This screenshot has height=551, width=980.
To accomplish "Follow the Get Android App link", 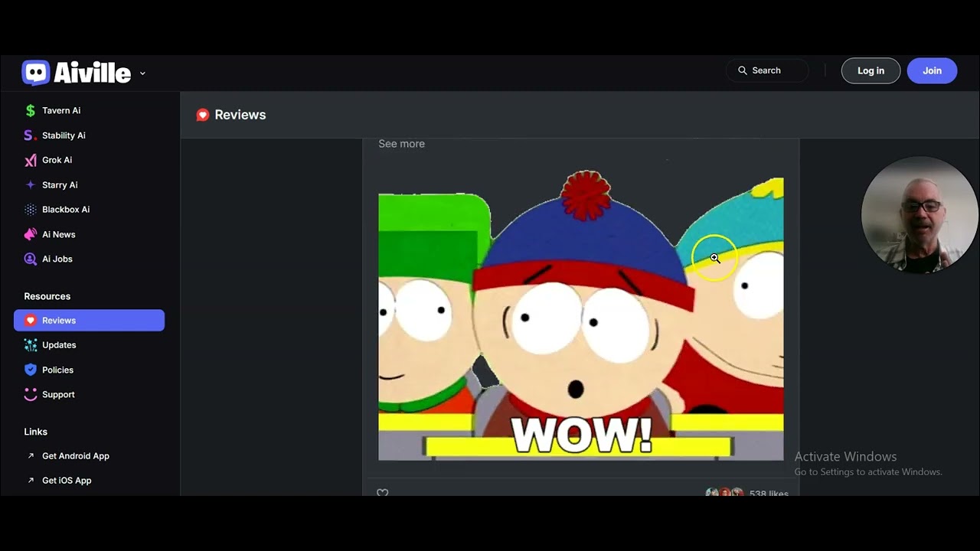I will click(75, 456).
